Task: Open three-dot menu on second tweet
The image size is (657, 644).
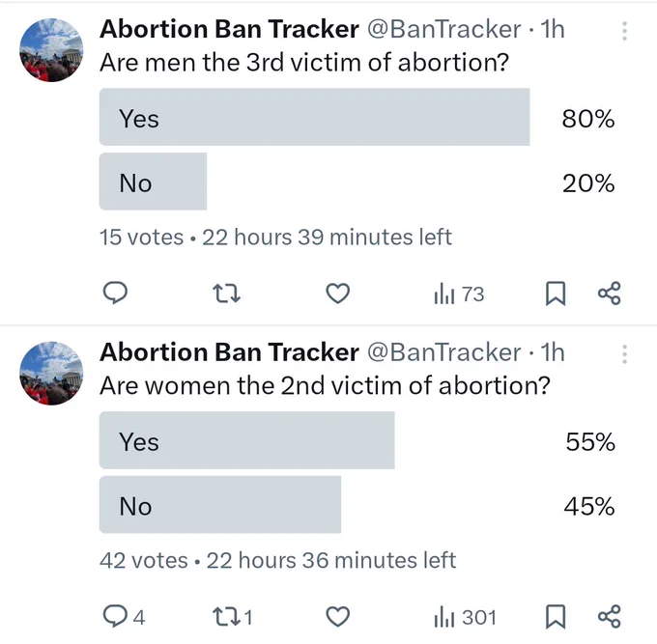Action: (624, 354)
